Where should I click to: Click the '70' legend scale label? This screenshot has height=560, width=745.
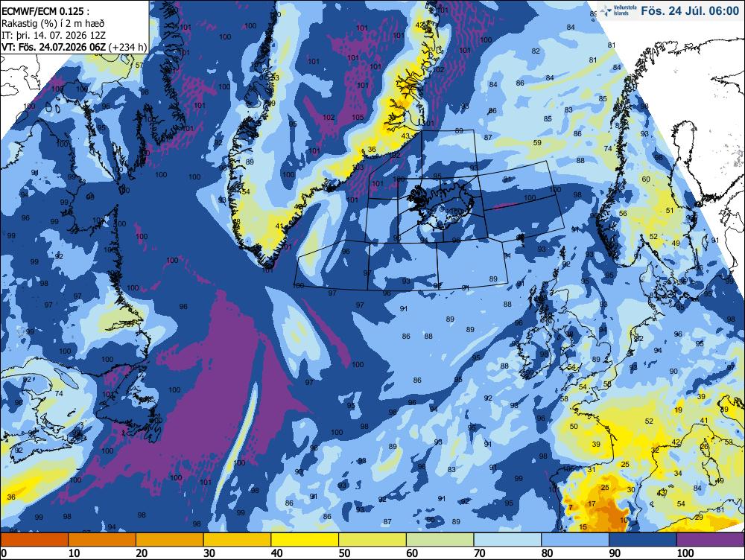[x=479, y=553]
